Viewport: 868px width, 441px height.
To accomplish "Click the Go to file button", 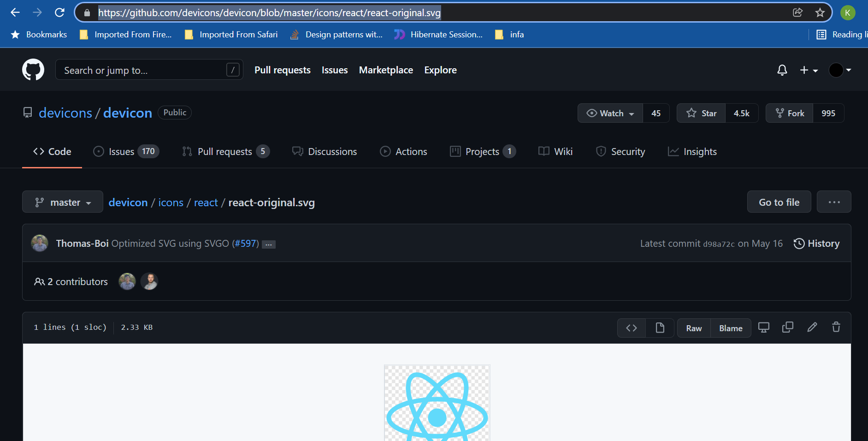I will coord(779,202).
